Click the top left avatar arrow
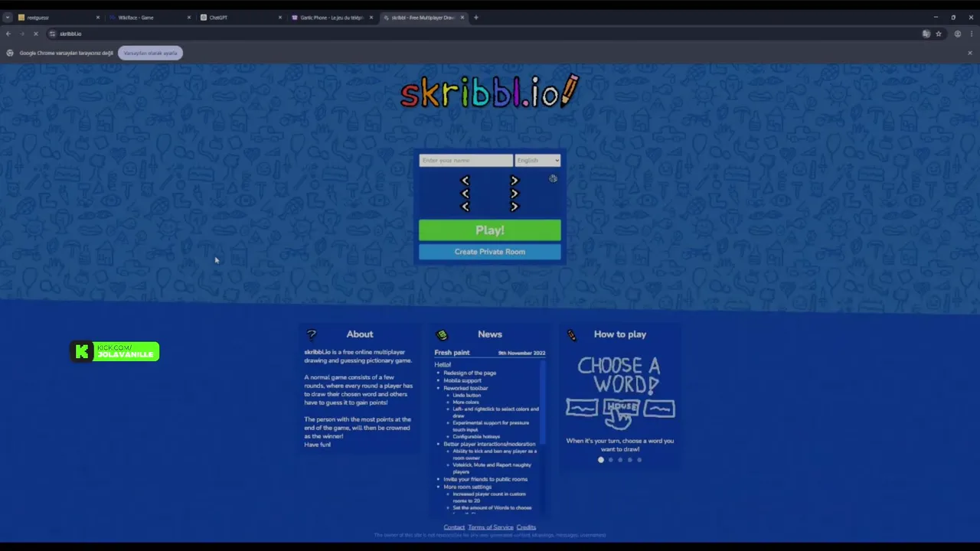This screenshot has height=551, width=980. 465,181
